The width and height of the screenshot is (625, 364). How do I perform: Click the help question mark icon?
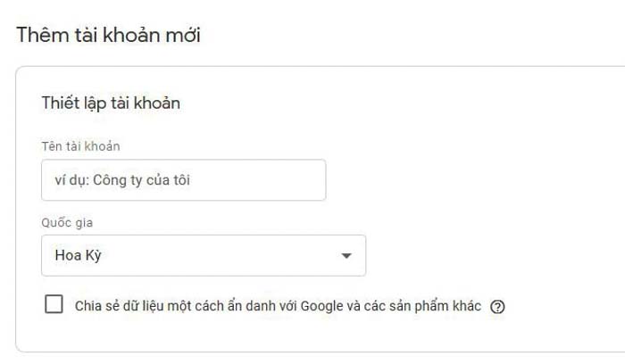coord(497,307)
